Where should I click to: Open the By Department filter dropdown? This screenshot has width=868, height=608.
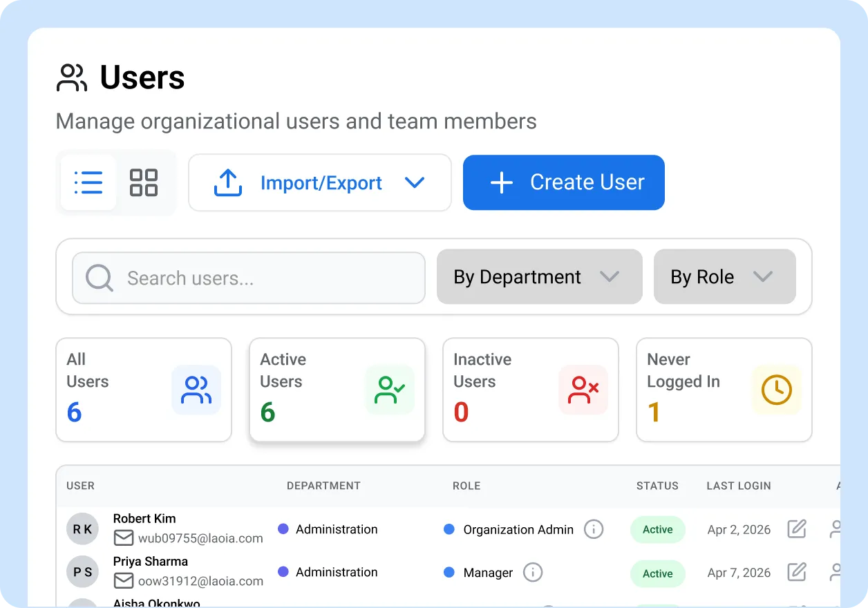[539, 276]
